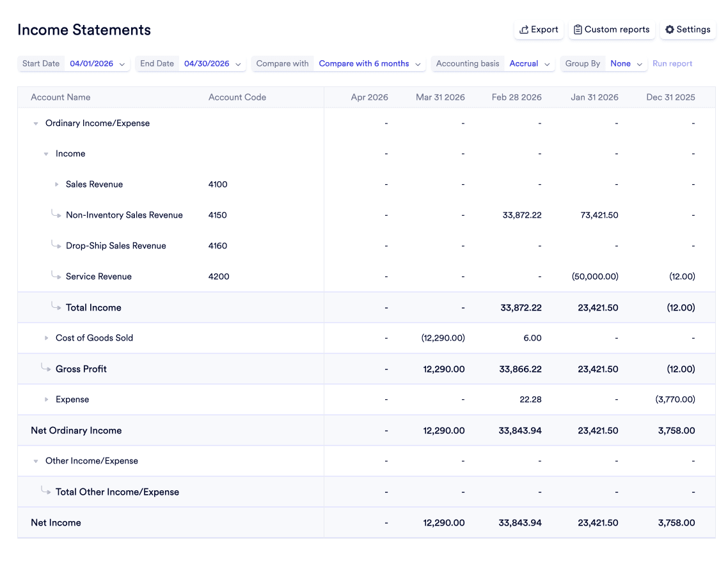This screenshot has width=728, height=562.
Task: Click the Account Code column header
Action: click(x=237, y=97)
